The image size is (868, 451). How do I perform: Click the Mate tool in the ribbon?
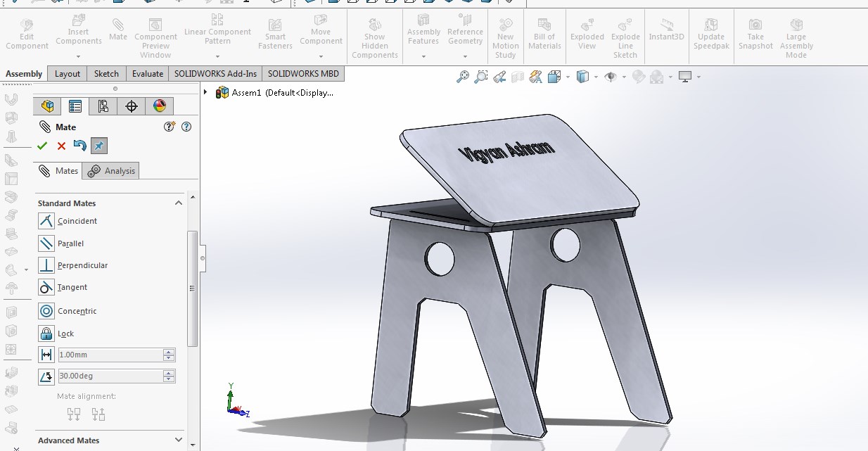tap(118, 30)
